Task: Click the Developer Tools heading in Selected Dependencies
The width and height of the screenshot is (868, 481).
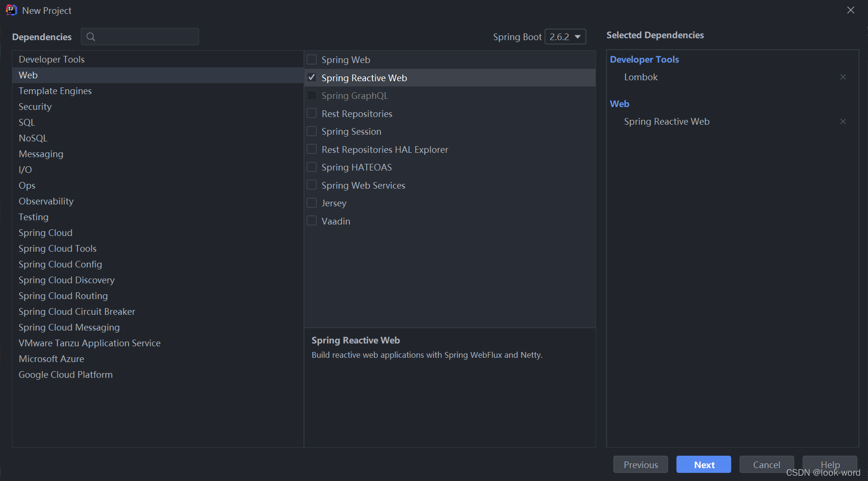Action: [x=644, y=59]
